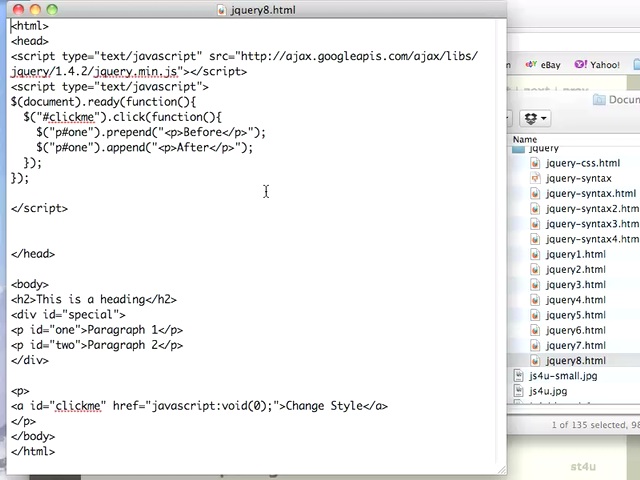The image size is (640, 480).
Task: Select jquery7.html file icon
Action: click(x=535, y=346)
